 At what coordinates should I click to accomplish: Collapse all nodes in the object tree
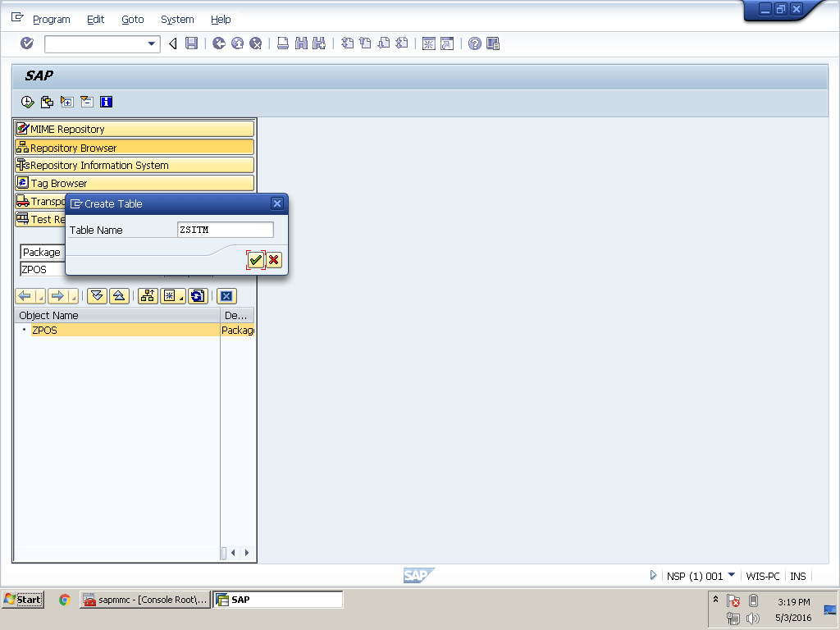pos(118,296)
